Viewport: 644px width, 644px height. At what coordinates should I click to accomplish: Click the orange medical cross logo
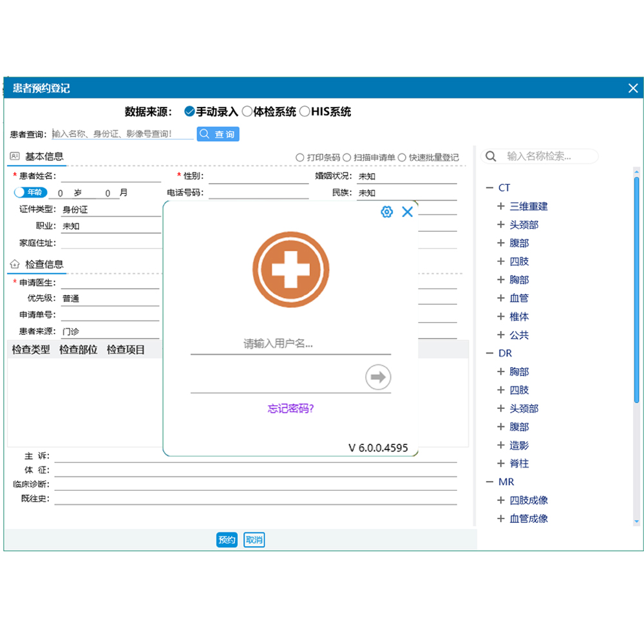[x=290, y=269]
